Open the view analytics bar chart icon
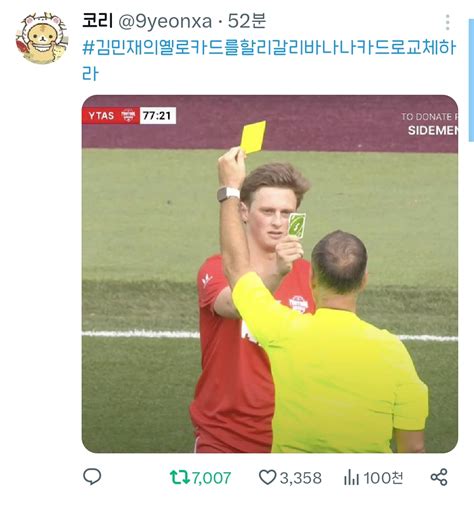Image resolution: width=474 pixels, height=506 pixels. (351, 477)
